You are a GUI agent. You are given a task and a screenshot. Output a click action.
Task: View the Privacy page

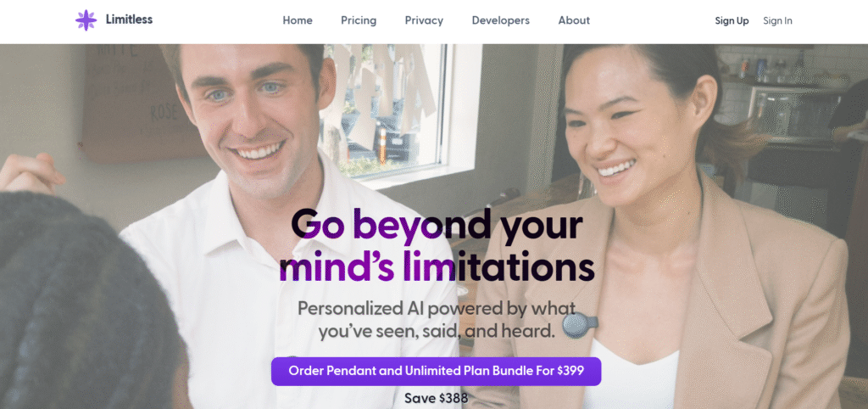[x=424, y=20]
